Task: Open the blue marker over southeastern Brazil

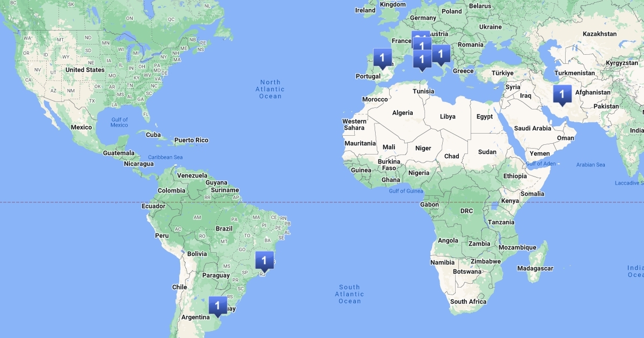Action: click(x=264, y=261)
